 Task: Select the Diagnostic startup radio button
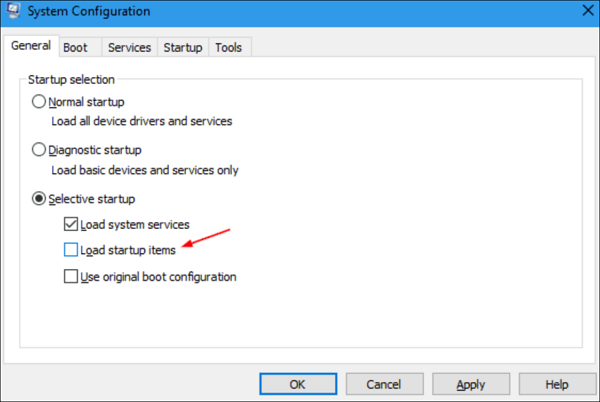point(40,150)
